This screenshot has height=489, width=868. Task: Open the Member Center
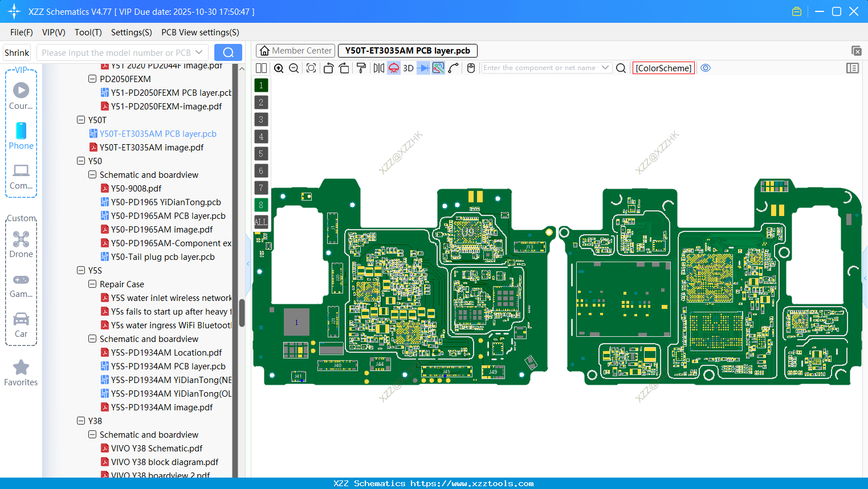pos(295,51)
